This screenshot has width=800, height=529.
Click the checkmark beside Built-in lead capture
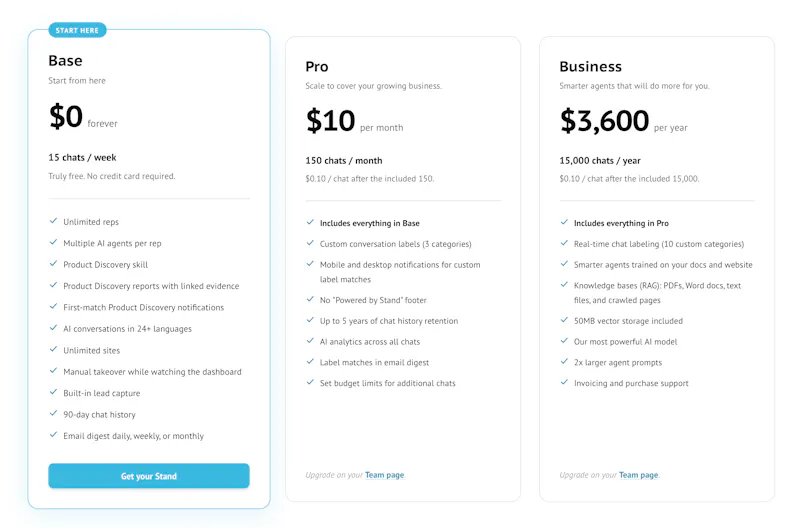click(x=53, y=392)
